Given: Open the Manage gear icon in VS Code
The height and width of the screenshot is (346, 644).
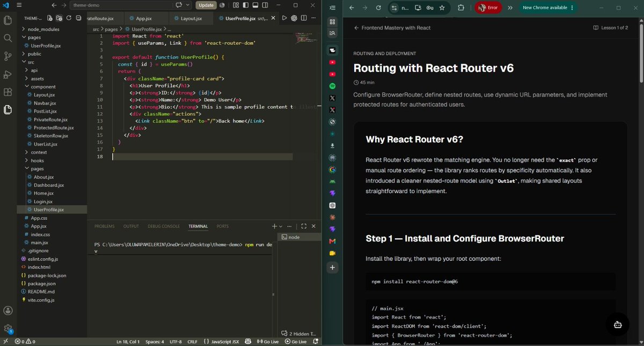Looking at the screenshot, I should coord(8,328).
